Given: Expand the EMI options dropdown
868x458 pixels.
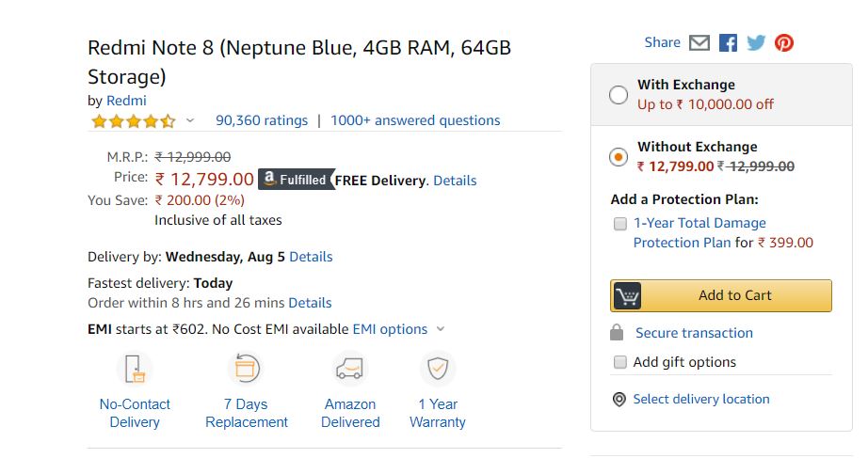Looking at the screenshot, I should pos(441,329).
